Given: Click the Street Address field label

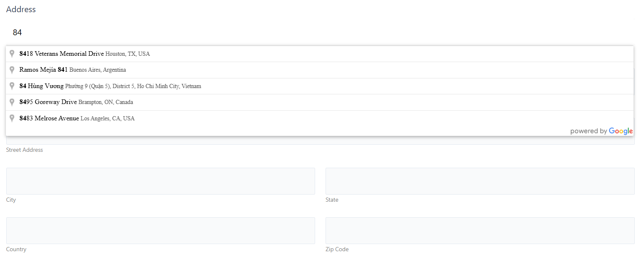Looking at the screenshot, I should [x=24, y=150].
